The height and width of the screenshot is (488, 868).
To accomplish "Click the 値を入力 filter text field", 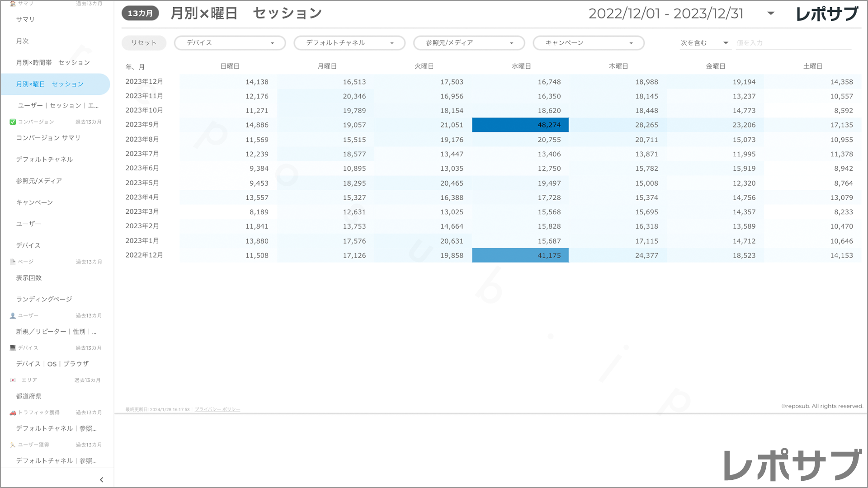I will (793, 43).
